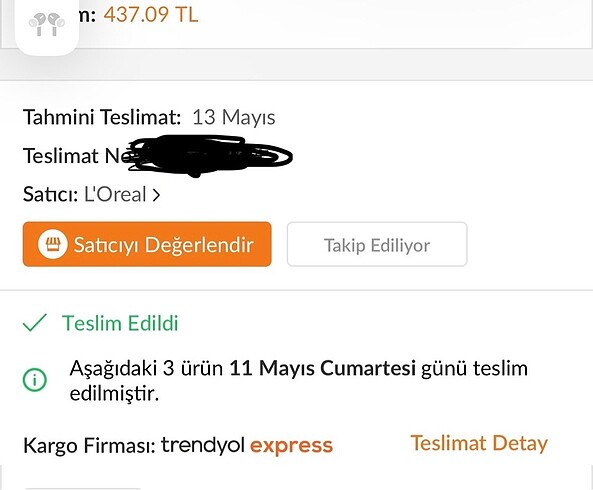
Task: Click the green info circle icon
Action: [x=35, y=380]
